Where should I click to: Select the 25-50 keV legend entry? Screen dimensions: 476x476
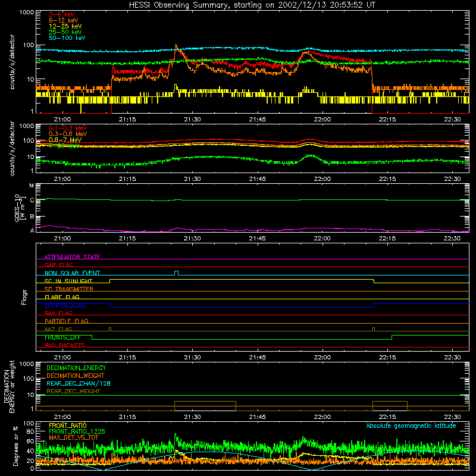tap(65, 32)
